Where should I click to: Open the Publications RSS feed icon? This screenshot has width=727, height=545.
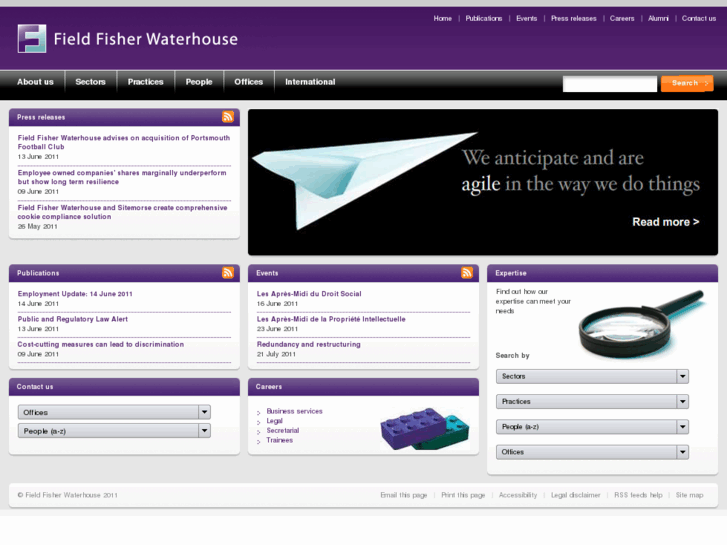pyautogui.click(x=228, y=273)
